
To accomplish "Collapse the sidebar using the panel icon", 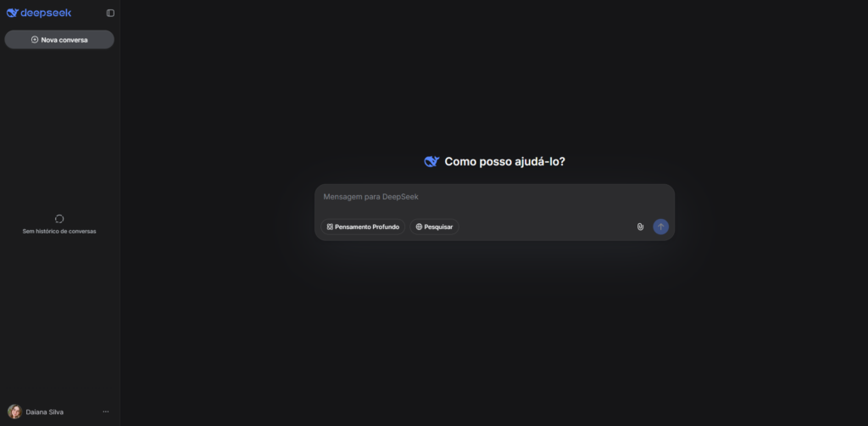I will tap(110, 13).
